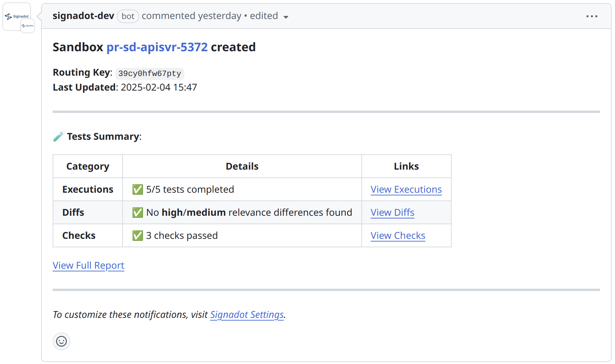Screen dimensions: 615x364
Task: Click the Links column header
Action: pyautogui.click(x=406, y=166)
